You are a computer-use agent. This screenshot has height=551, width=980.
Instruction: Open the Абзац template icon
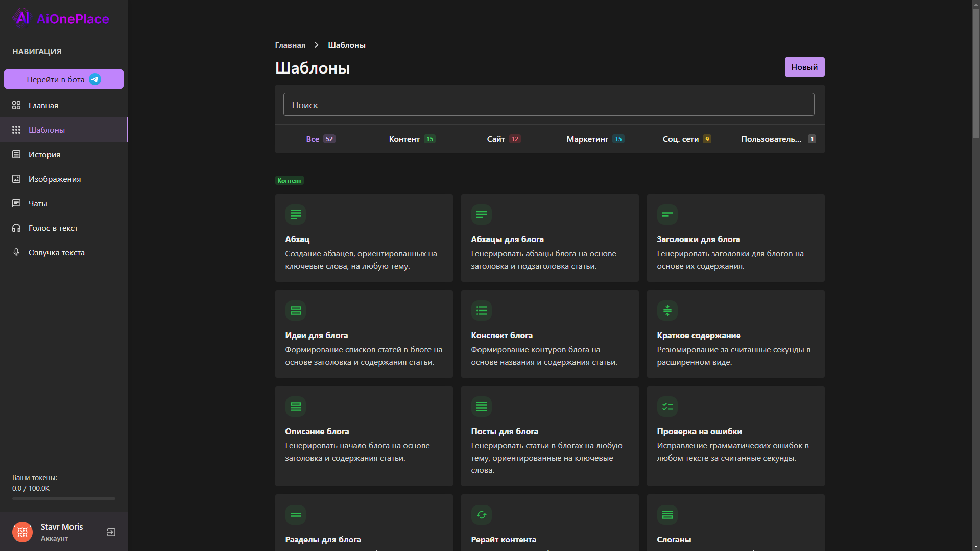(x=295, y=214)
